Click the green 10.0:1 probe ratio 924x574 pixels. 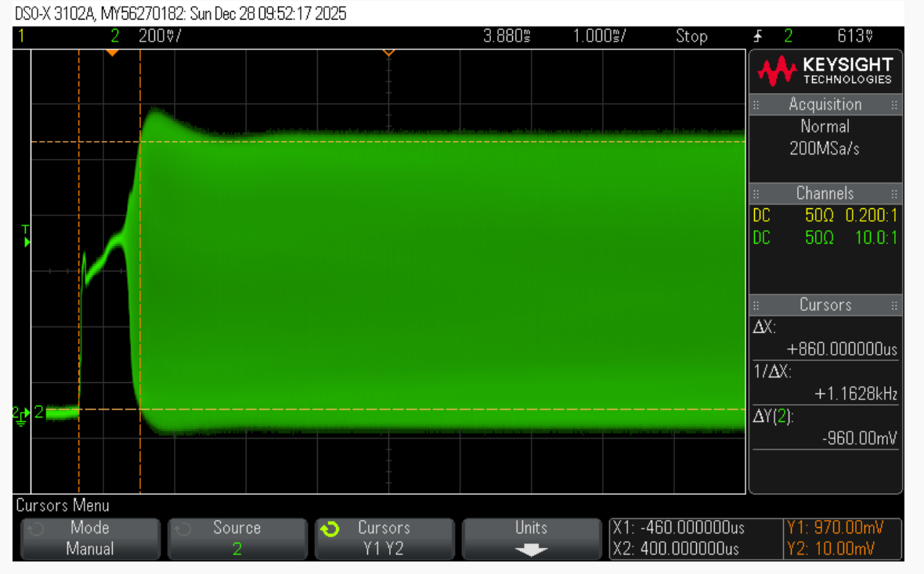[x=876, y=238]
